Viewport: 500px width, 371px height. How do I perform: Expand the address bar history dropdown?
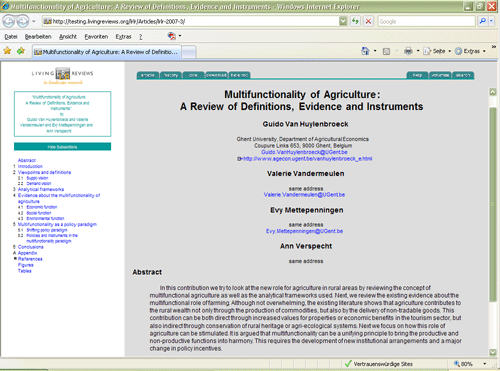click(x=343, y=22)
